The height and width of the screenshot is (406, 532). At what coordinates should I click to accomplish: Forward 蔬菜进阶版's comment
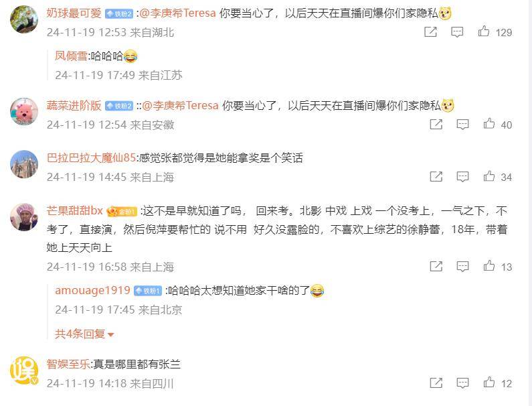436,125
